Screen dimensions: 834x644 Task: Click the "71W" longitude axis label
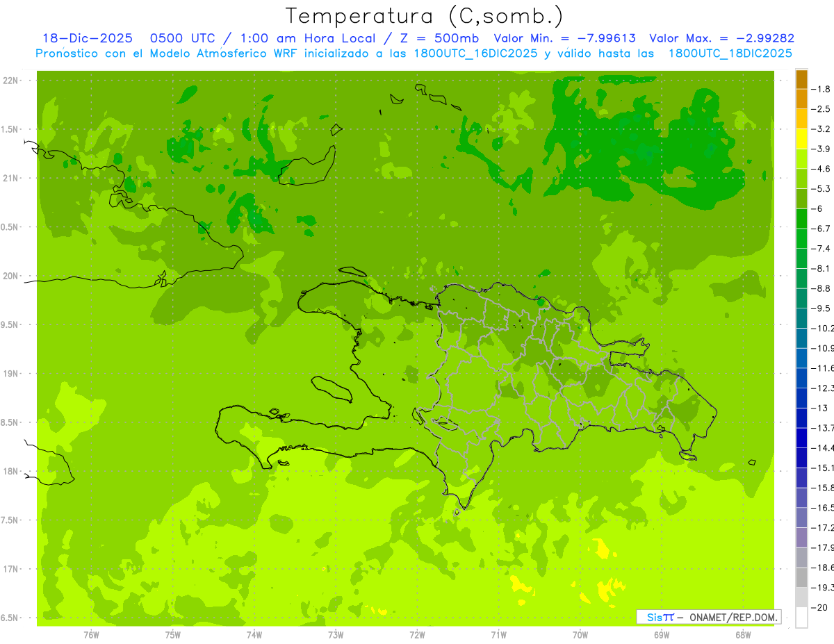pyautogui.click(x=498, y=635)
